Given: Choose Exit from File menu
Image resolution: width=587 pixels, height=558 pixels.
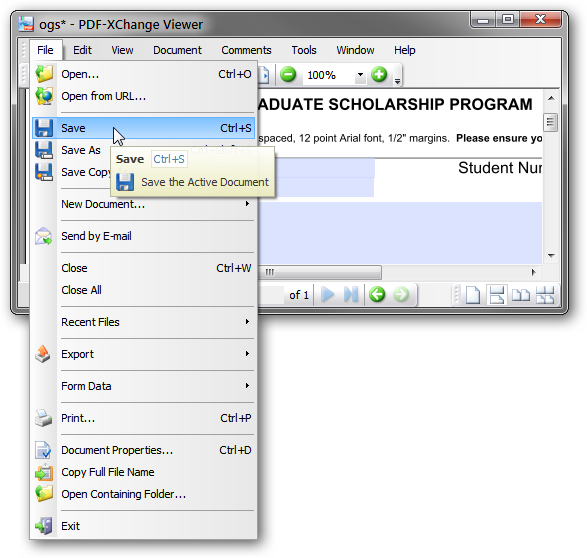Looking at the screenshot, I should [143, 526].
